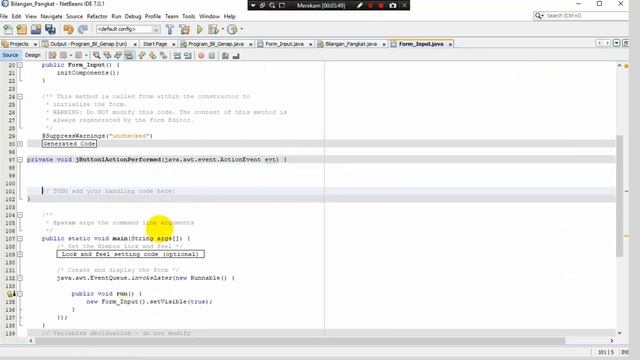Switch to the Program_Bil_Genap.java tab
Viewport: 640px width, 360px height.
pyautogui.click(x=216, y=44)
